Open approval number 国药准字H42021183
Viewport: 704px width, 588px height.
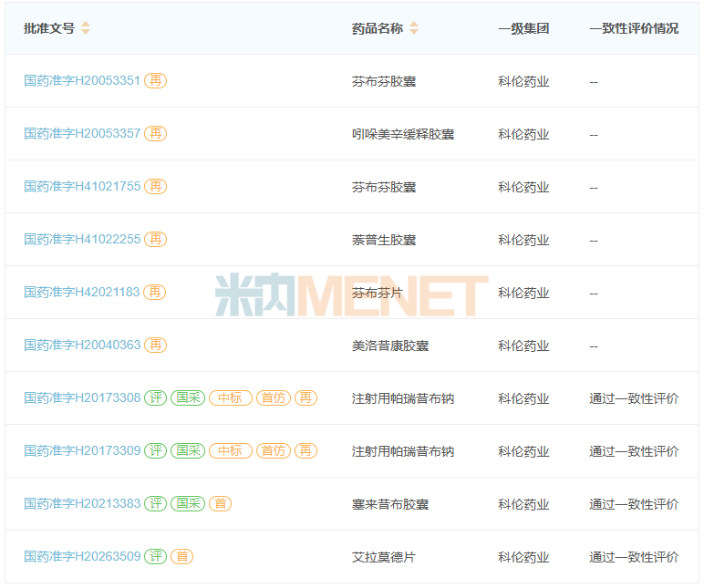point(82,293)
